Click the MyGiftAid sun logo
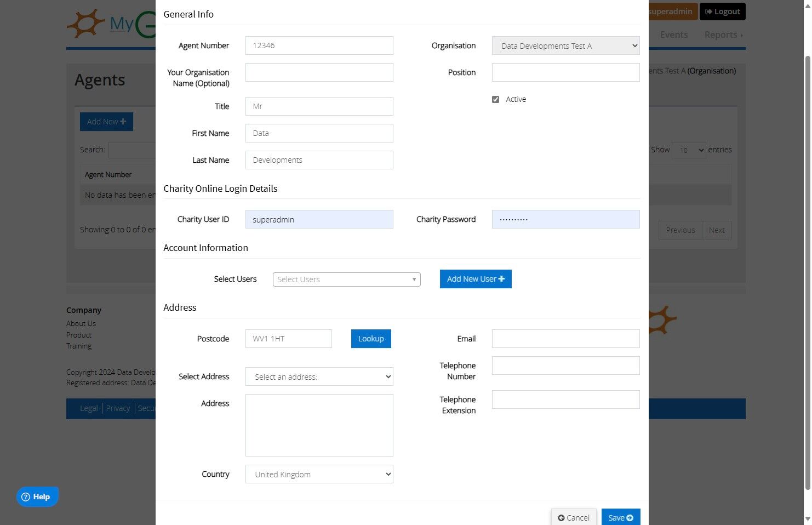Screen dimensions: 812x525 (x=86, y=24)
